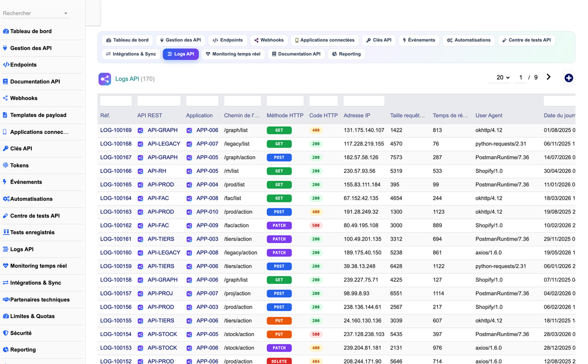588x364 pixels.
Task: Switch to the Webhooks tab
Action: [x=269, y=40]
